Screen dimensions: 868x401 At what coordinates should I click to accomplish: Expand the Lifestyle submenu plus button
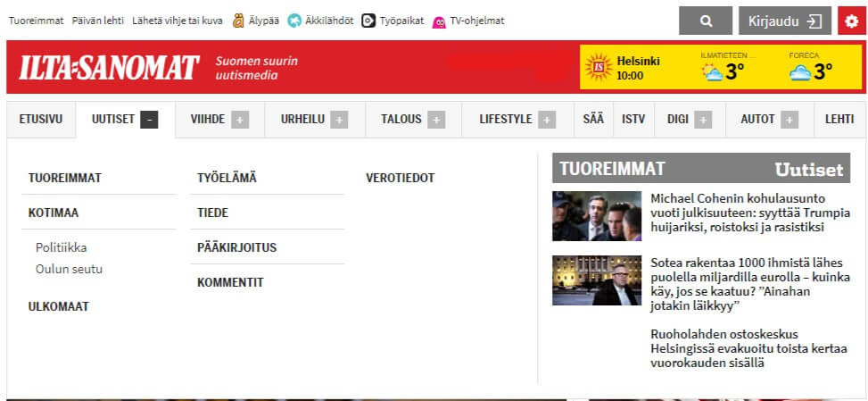547,119
